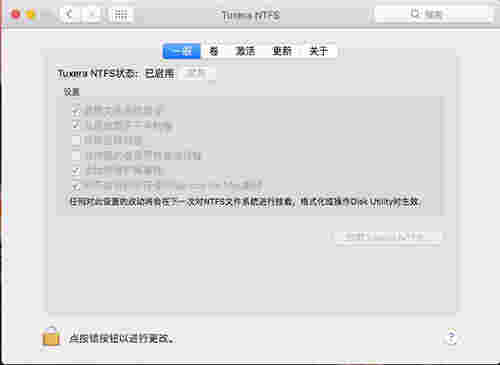The height and width of the screenshot is (365, 500).
Task: Show all preferences via the grid icon
Action: point(120,14)
